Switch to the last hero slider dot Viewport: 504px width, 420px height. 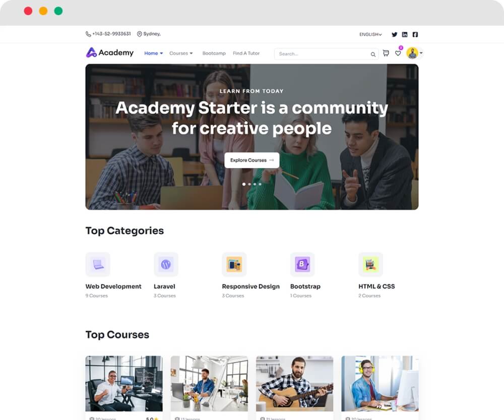[x=260, y=184]
